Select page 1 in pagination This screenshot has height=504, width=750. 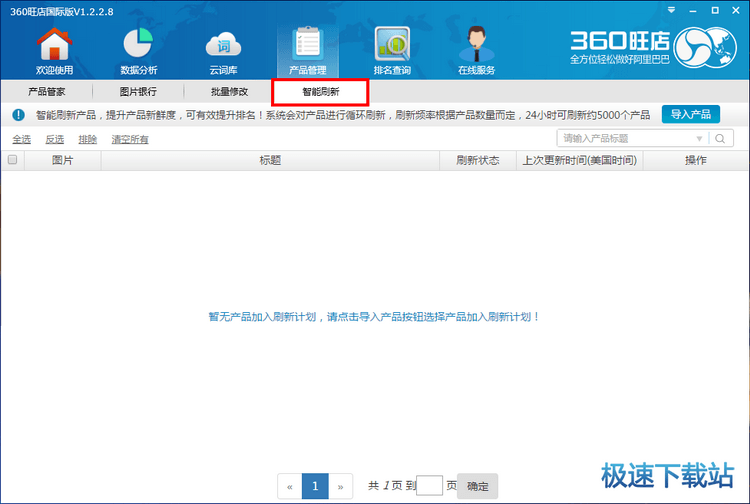(315, 487)
